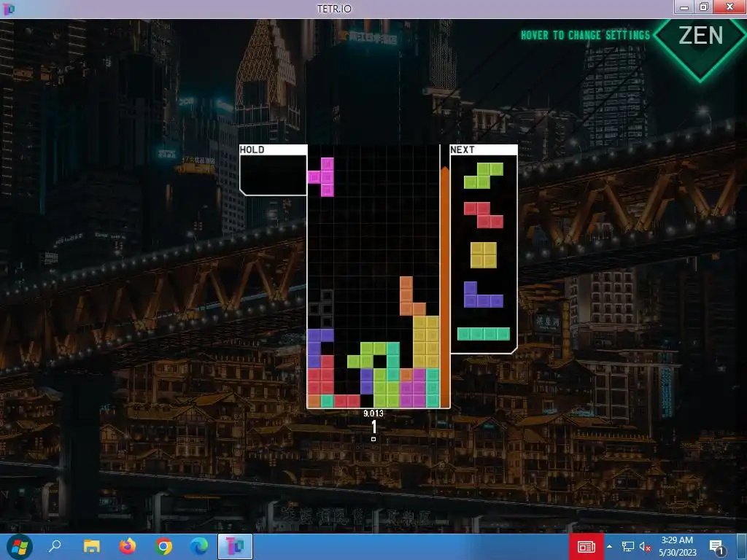Screen dimensions: 747x560
Task: Click the ZEN mode diamond badge
Action: [x=700, y=39]
